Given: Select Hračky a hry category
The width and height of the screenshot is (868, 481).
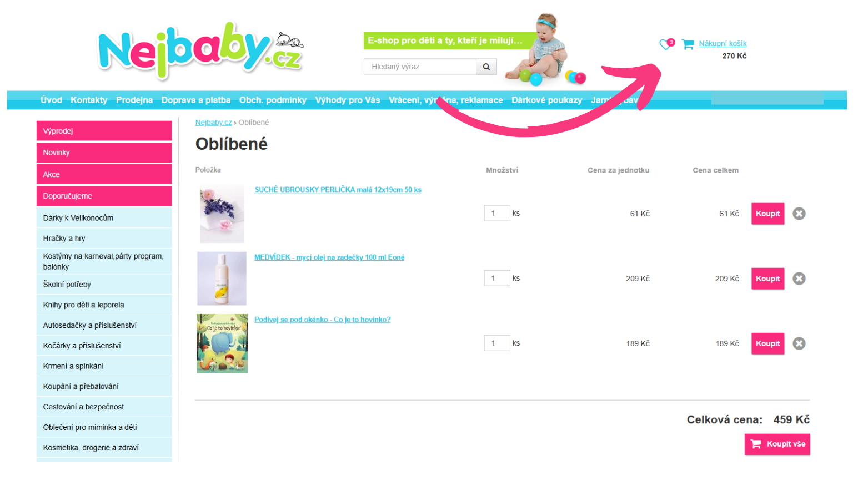Looking at the screenshot, I should tap(104, 238).
